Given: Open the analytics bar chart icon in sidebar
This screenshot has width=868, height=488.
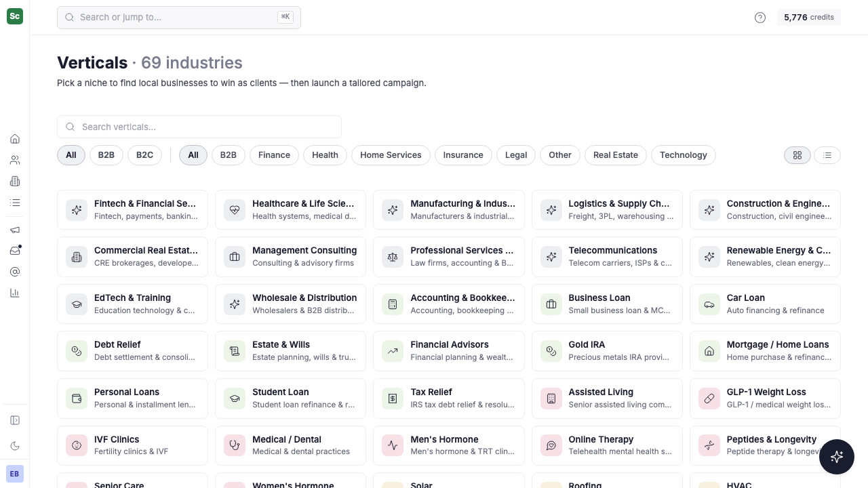Looking at the screenshot, I should click(15, 293).
